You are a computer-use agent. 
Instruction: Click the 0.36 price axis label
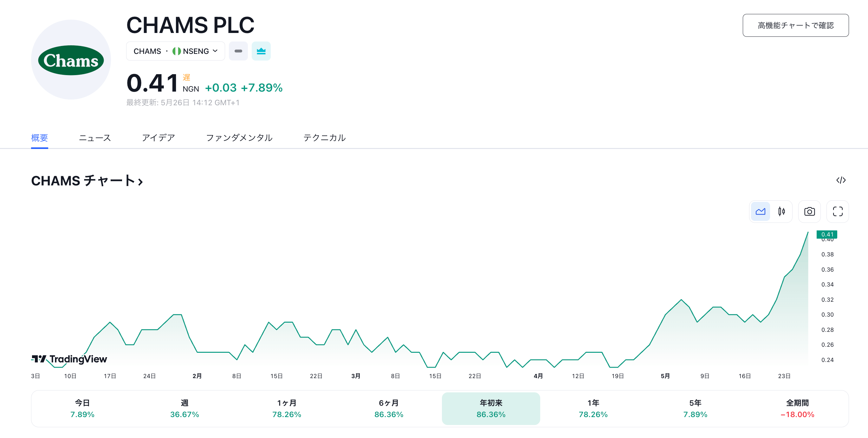(x=827, y=269)
